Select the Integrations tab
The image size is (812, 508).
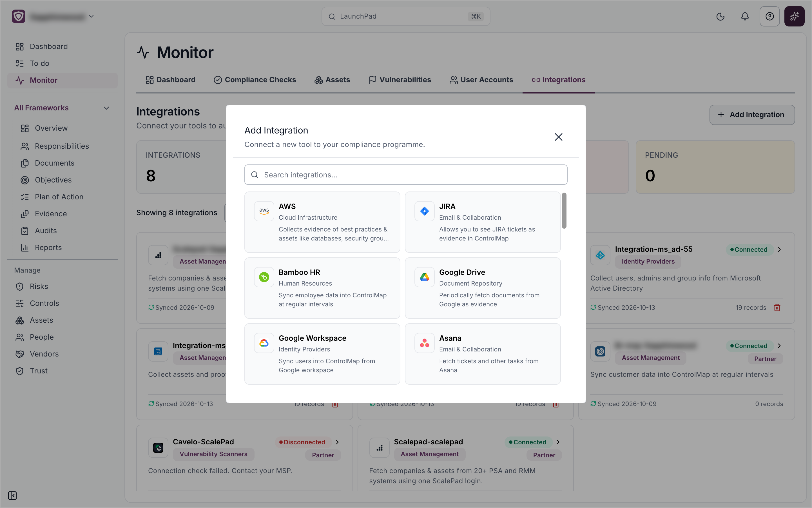[x=558, y=80]
